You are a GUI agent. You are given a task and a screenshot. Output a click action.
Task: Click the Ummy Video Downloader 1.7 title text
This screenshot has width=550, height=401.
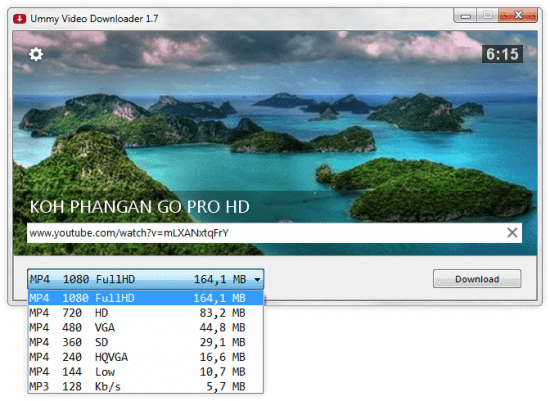94,19
